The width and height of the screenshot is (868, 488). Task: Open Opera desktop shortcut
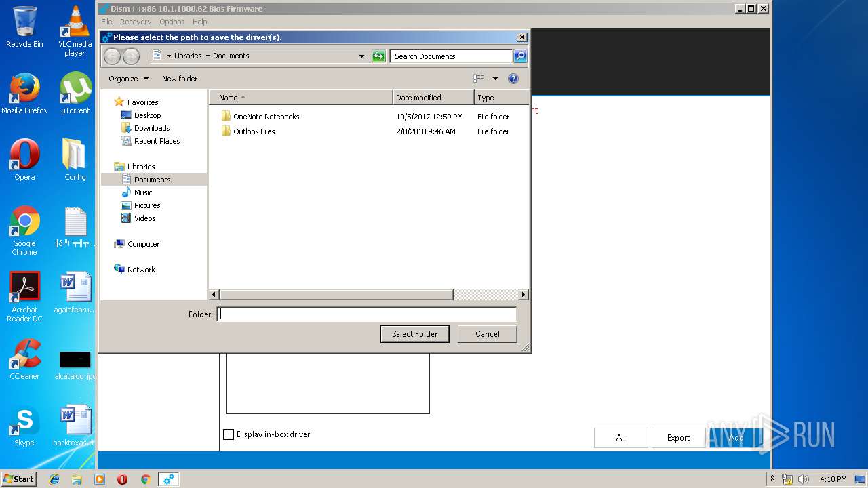pyautogui.click(x=24, y=160)
